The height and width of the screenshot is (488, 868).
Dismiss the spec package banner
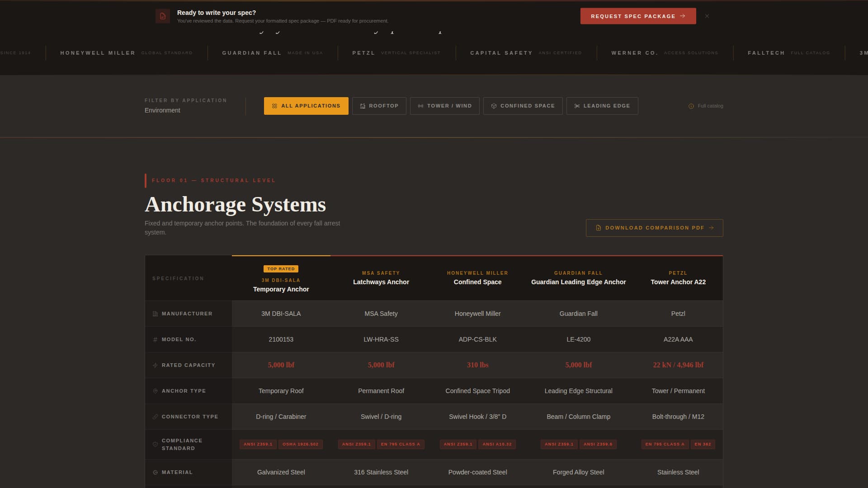pos(708,15)
